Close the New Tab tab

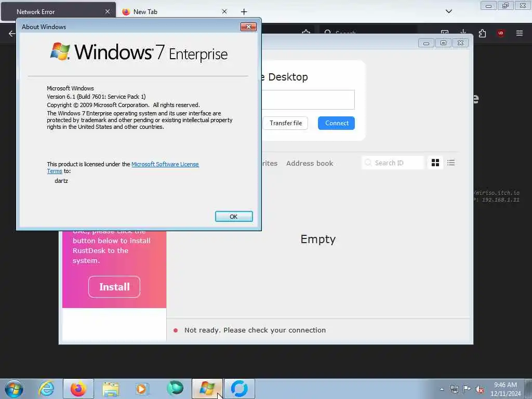point(224,11)
